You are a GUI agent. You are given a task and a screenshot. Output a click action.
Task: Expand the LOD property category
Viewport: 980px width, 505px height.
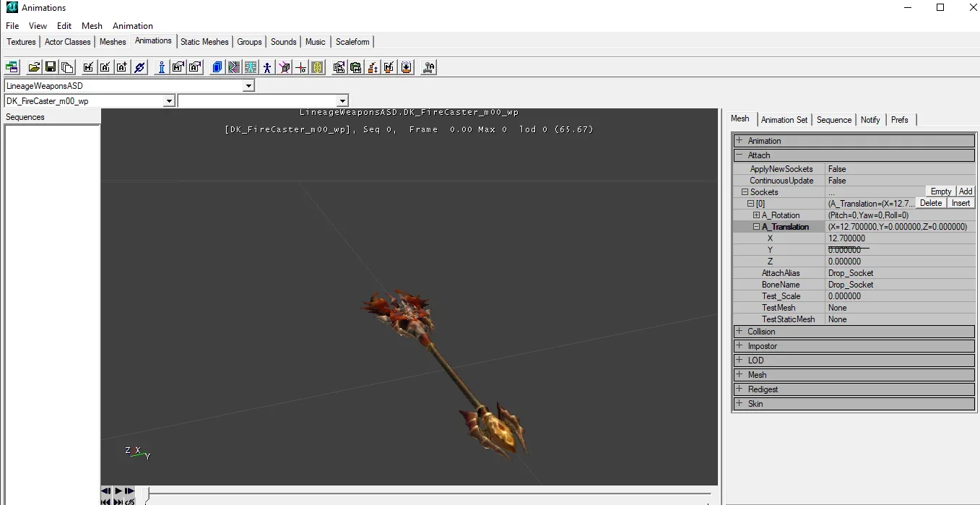pyautogui.click(x=739, y=360)
